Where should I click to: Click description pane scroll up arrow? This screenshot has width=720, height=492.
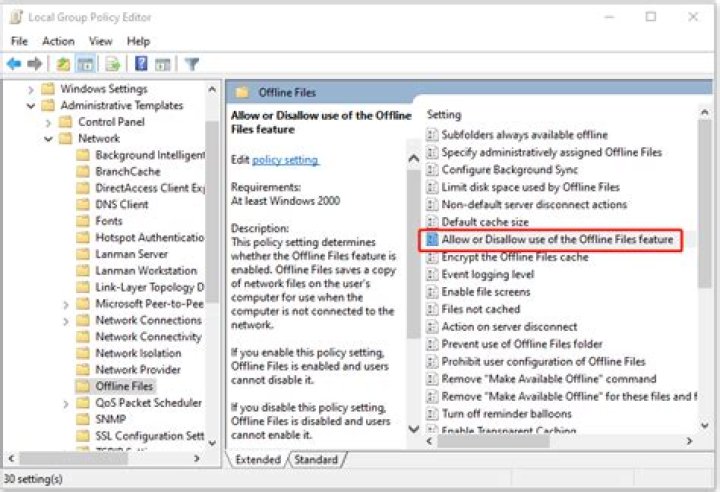point(414,159)
